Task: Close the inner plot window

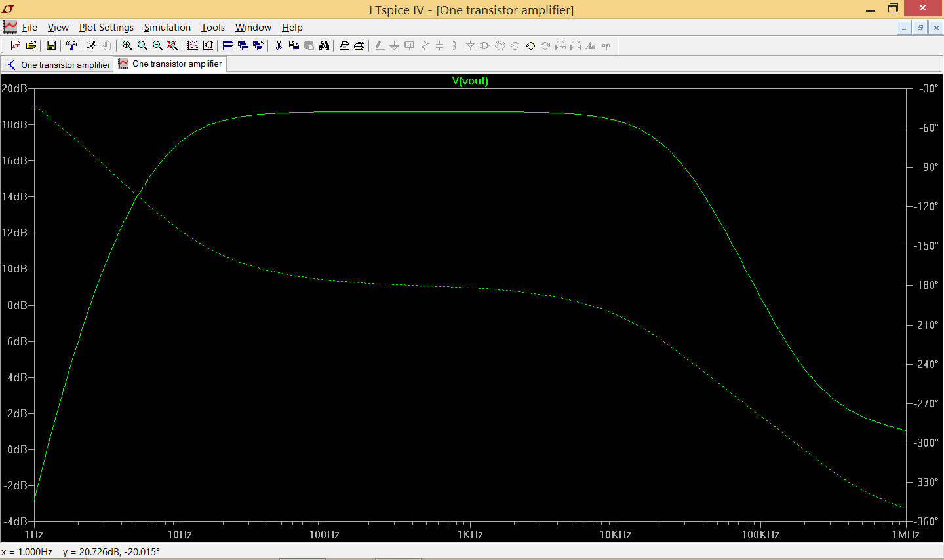Action: [x=936, y=28]
